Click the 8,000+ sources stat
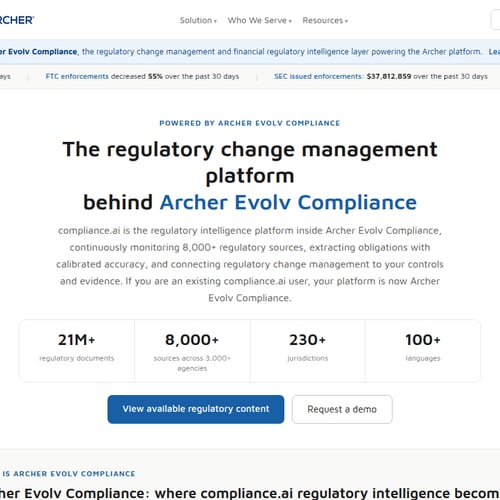 pyautogui.click(x=192, y=351)
